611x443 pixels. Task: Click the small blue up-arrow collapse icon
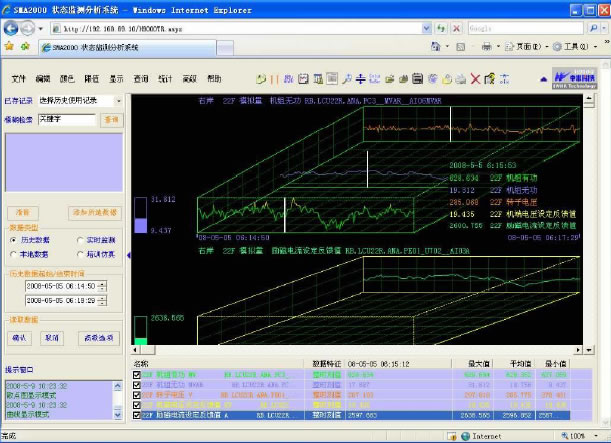tap(544, 79)
